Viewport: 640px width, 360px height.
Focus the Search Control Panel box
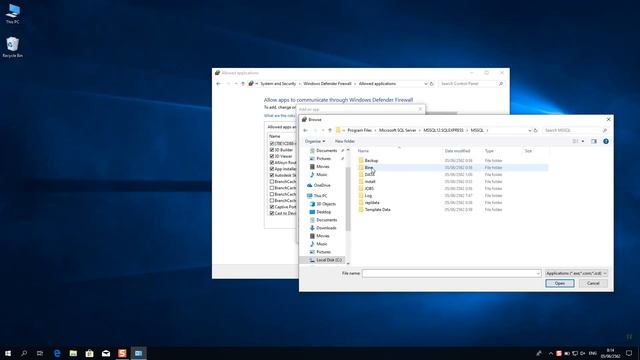click(468, 84)
